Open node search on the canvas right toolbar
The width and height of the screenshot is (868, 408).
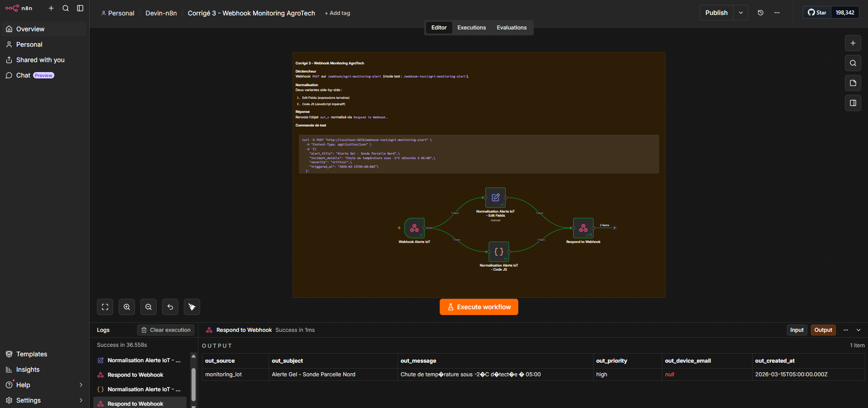click(853, 63)
